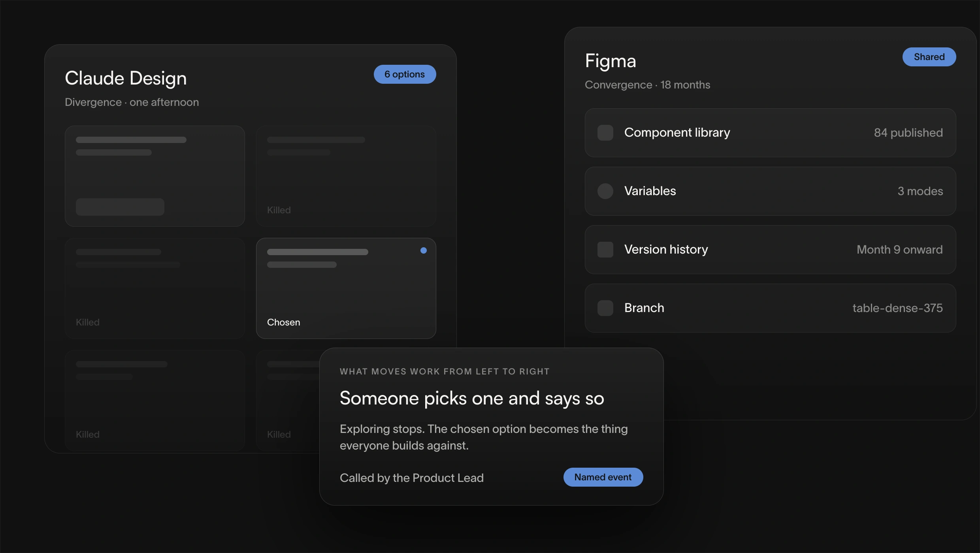Viewport: 980px width, 553px height.
Task: Click the "table-dense-375" branch name
Action: pos(898,308)
